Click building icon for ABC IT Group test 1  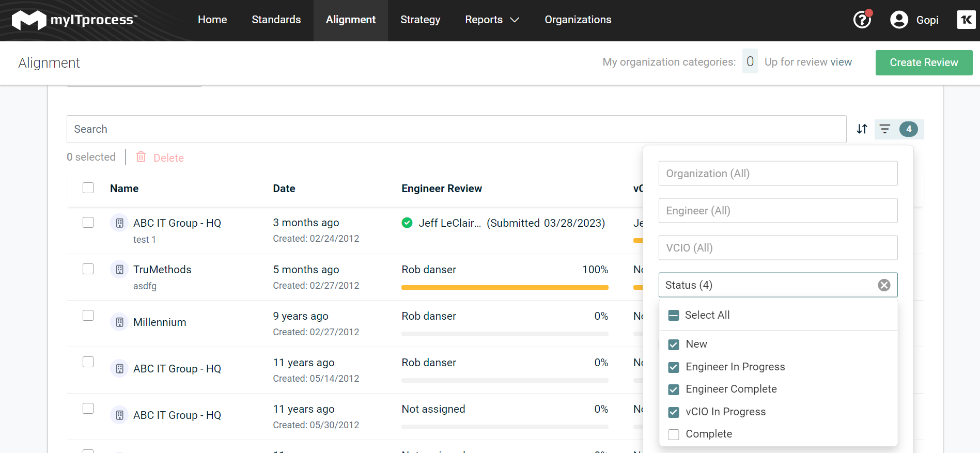point(119,223)
